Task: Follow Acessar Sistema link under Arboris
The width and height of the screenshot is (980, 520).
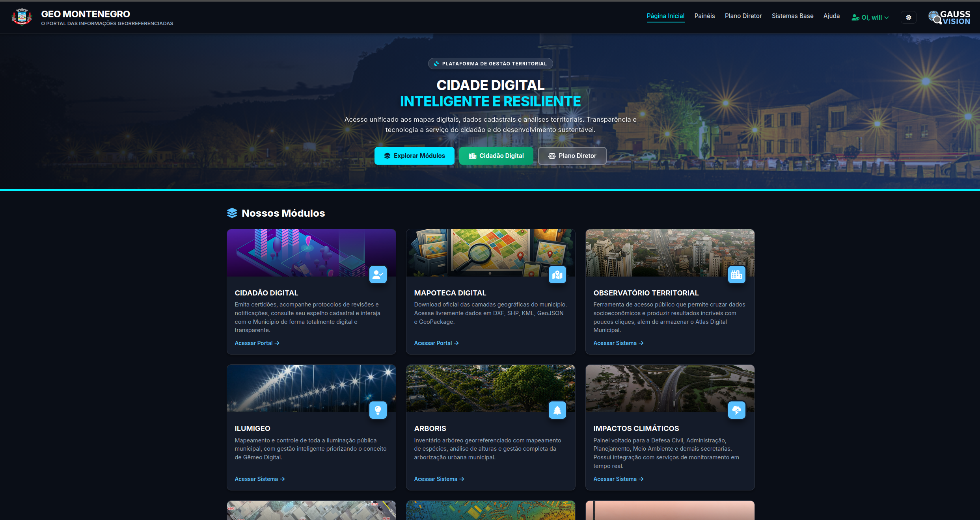Action: tap(439, 479)
